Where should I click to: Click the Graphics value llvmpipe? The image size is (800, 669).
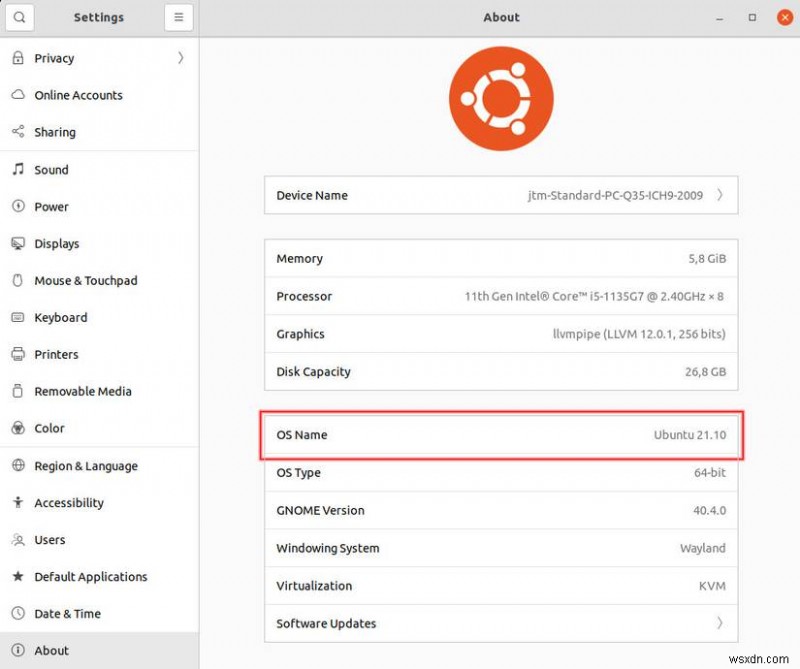(x=639, y=334)
